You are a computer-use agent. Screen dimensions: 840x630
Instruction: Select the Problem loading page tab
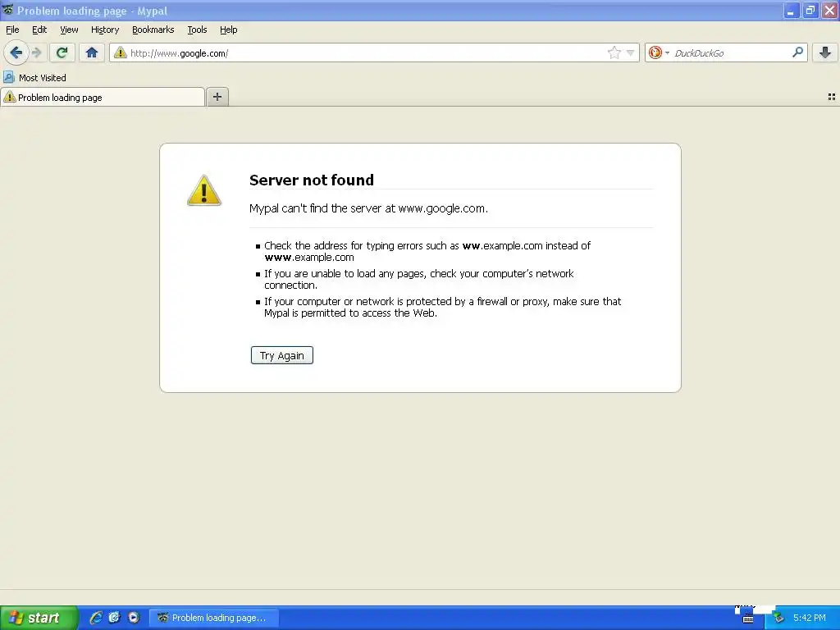pyautogui.click(x=103, y=98)
